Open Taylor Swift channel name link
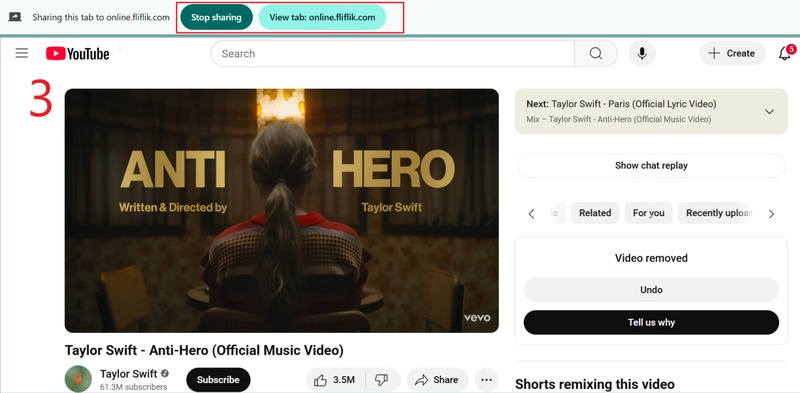The height and width of the screenshot is (393, 800). pyautogui.click(x=129, y=374)
